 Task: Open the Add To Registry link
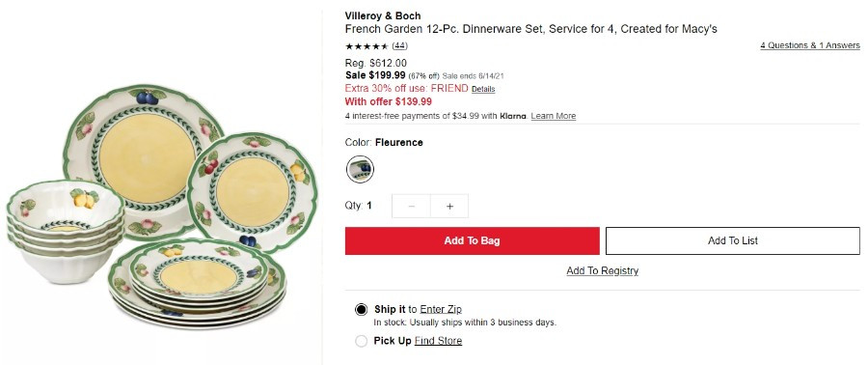tap(602, 270)
